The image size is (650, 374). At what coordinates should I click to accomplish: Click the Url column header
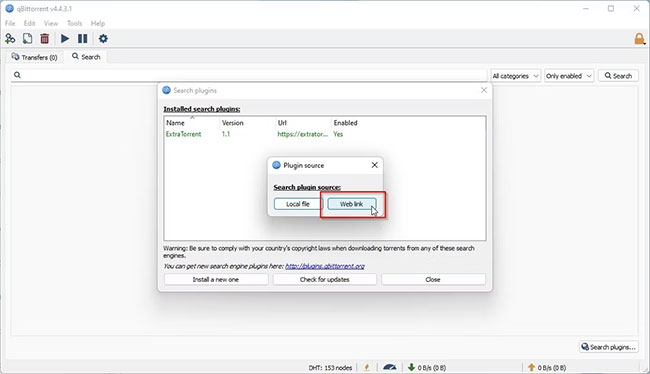[x=303, y=123]
